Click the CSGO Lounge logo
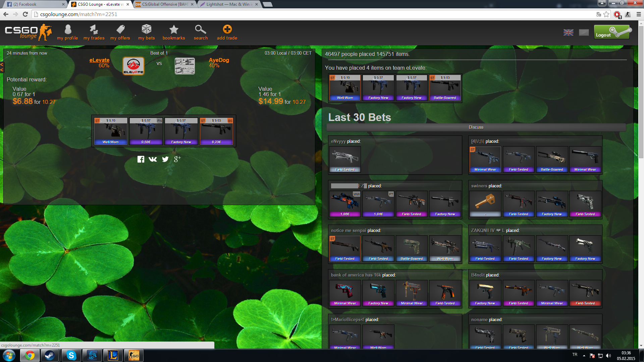 coord(29,32)
